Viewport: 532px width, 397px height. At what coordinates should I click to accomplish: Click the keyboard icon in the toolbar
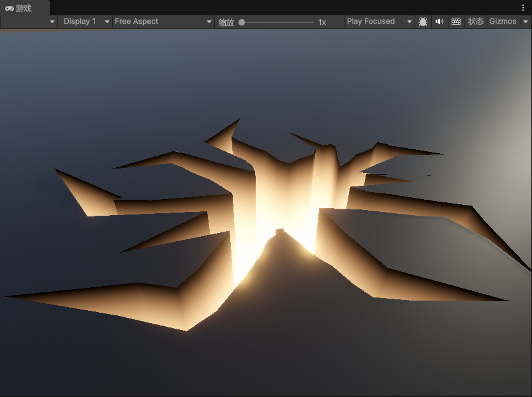tap(455, 21)
